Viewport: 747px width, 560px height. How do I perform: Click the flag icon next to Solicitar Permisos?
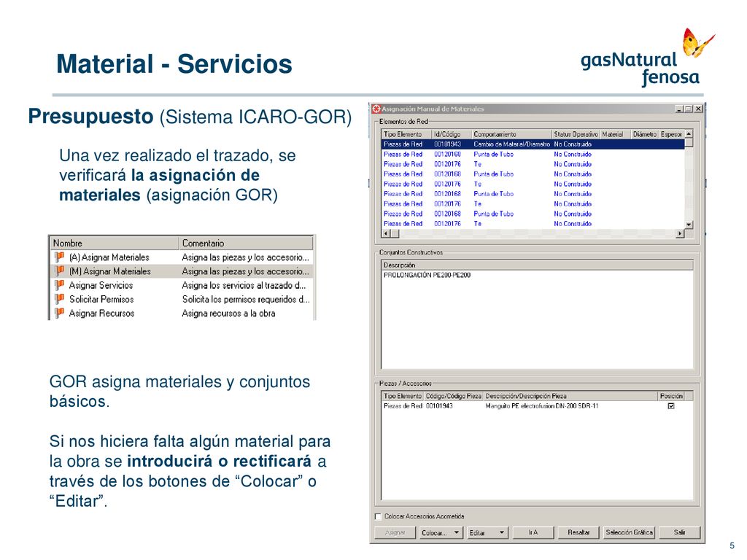(59, 299)
